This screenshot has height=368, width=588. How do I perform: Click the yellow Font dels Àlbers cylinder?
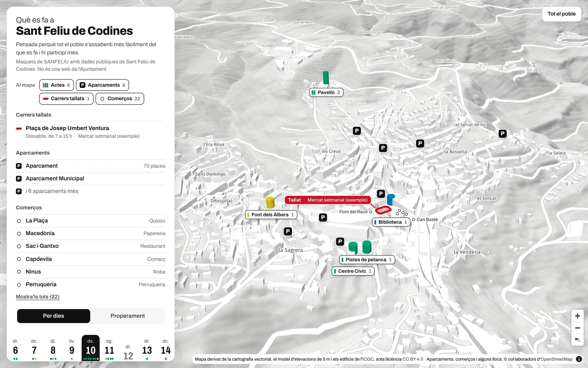pyautogui.click(x=270, y=202)
